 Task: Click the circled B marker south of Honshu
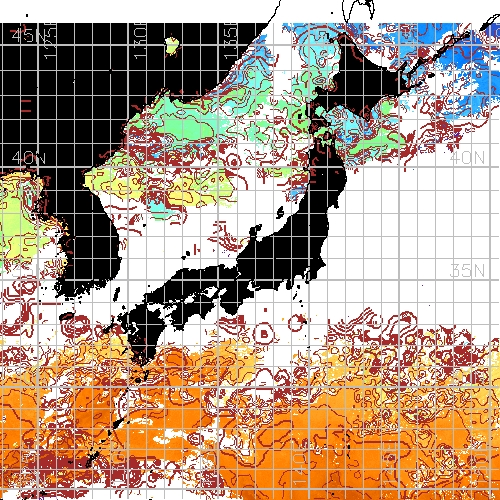(264, 333)
